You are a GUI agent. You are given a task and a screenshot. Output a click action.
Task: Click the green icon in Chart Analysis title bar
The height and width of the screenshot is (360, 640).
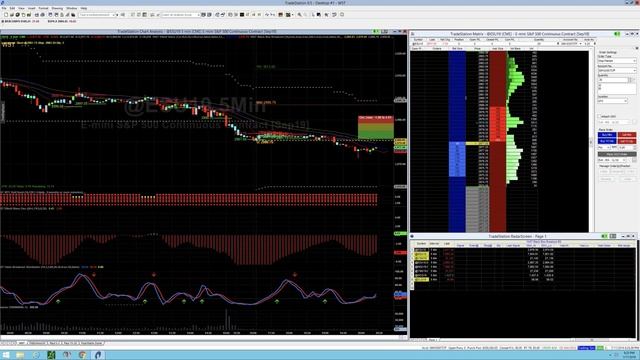376,31
